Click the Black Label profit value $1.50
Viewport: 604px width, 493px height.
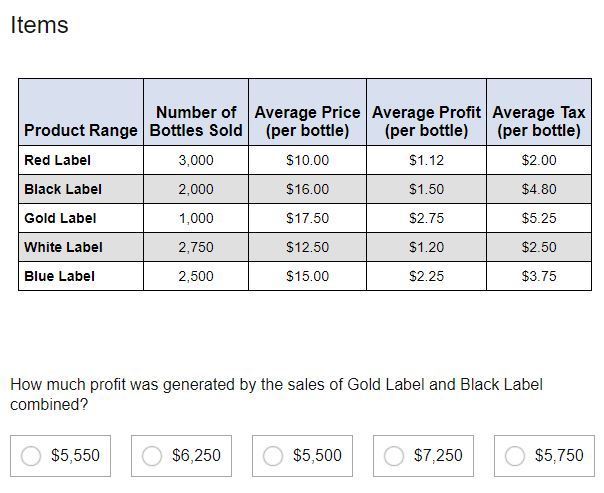426,189
